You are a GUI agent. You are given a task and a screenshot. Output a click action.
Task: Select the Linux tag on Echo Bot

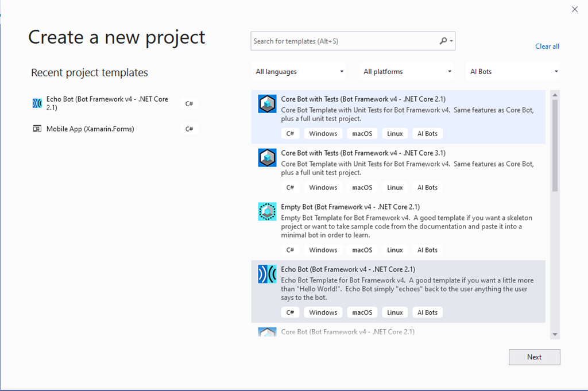click(x=394, y=312)
